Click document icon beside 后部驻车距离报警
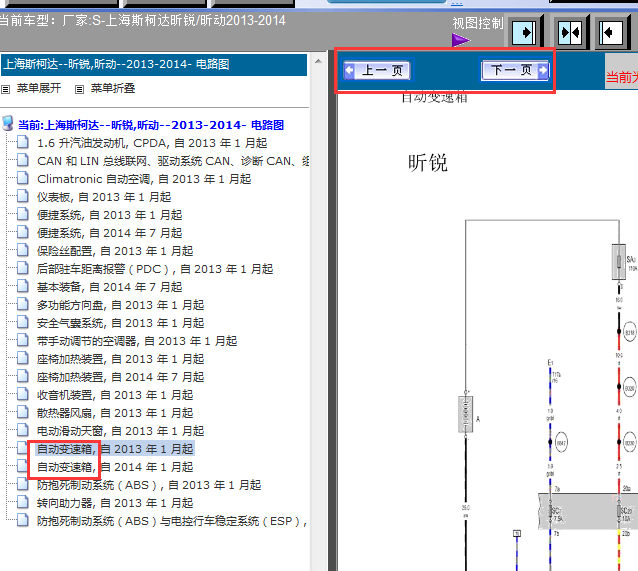Image resolution: width=638 pixels, height=571 pixels. point(23,268)
